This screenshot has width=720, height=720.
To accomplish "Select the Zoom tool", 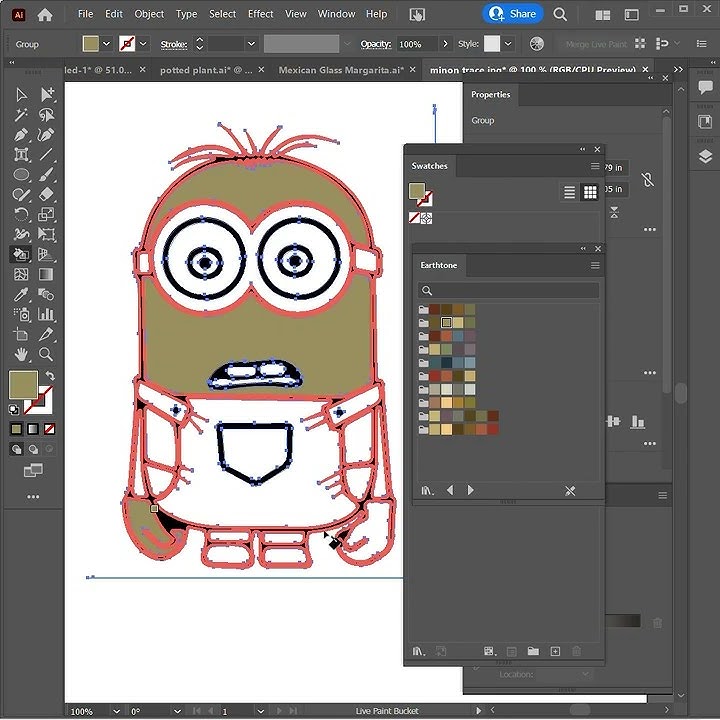I will (x=46, y=354).
